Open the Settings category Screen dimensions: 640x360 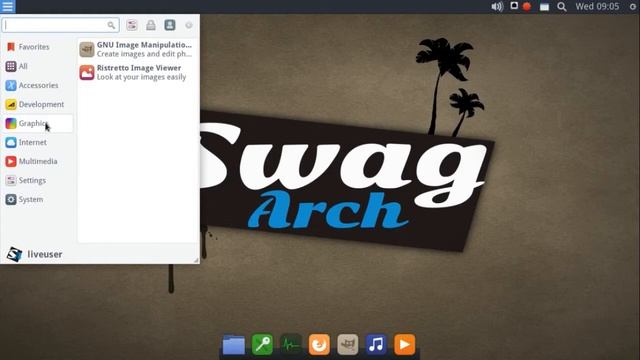click(x=38, y=180)
